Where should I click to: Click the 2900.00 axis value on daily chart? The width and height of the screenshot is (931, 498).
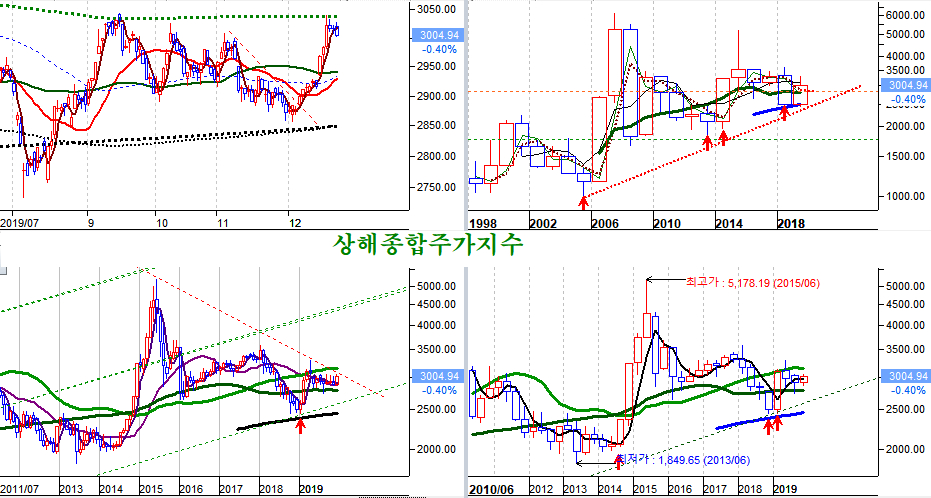(436, 96)
